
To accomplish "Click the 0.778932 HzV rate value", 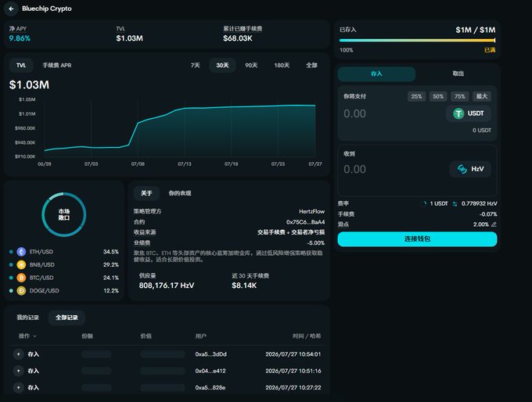I will tap(479, 203).
